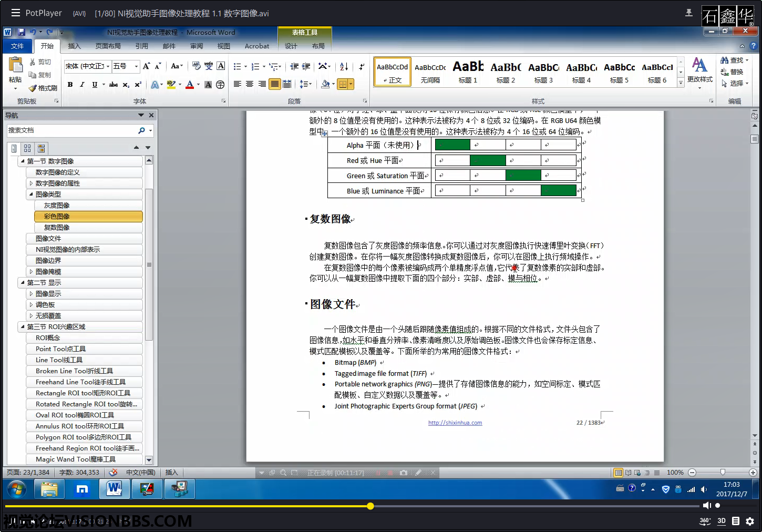
Task: Apply the 无间隔 style
Action: click(430, 71)
